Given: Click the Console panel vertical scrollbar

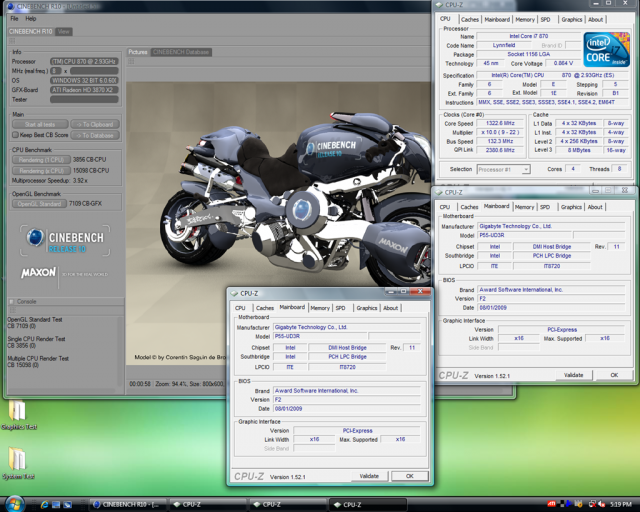Looking at the screenshot, I should 120,350.
